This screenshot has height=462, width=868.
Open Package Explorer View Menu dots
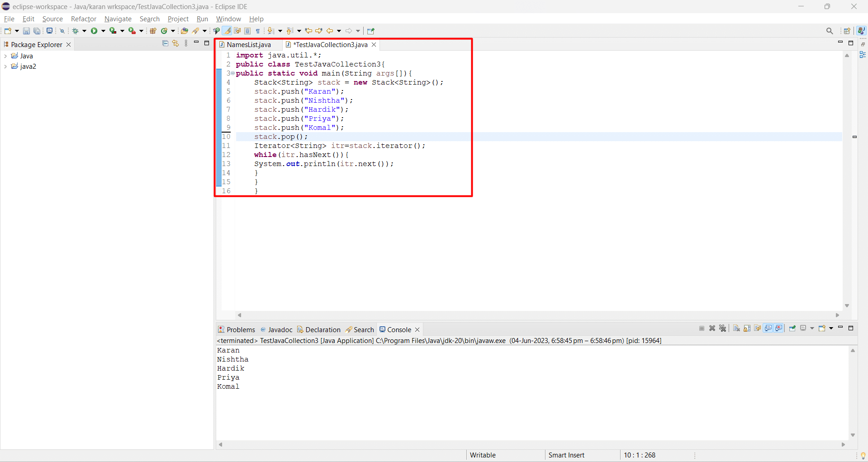(x=186, y=43)
